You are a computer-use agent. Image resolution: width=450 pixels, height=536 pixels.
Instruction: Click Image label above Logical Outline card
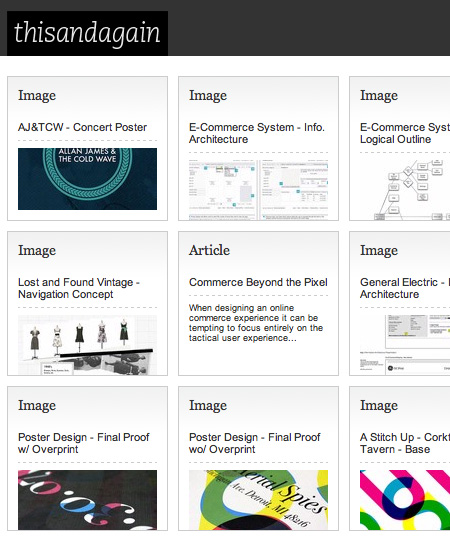click(x=379, y=96)
